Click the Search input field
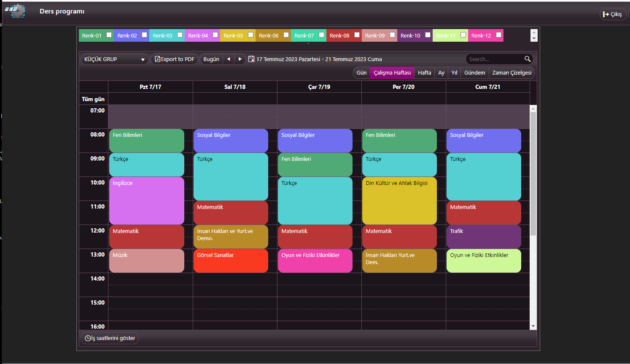This screenshot has width=630, height=364. [x=495, y=59]
